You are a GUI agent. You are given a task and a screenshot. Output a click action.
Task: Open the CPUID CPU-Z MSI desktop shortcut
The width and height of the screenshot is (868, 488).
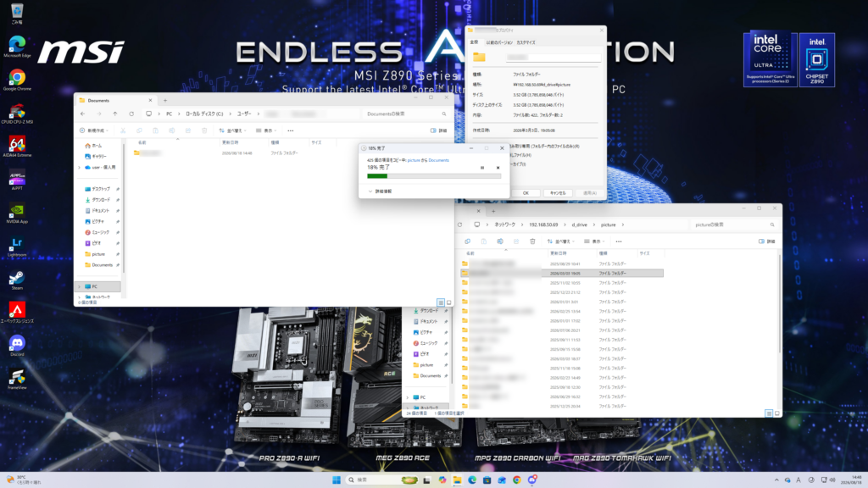[17, 113]
